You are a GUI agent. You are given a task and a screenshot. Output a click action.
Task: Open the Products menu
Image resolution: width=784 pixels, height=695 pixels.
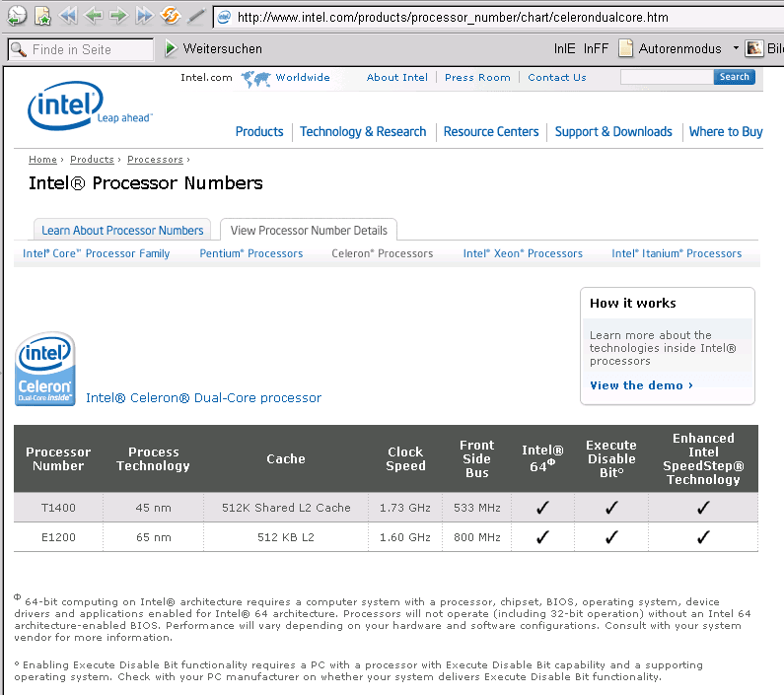click(x=259, y=131)
